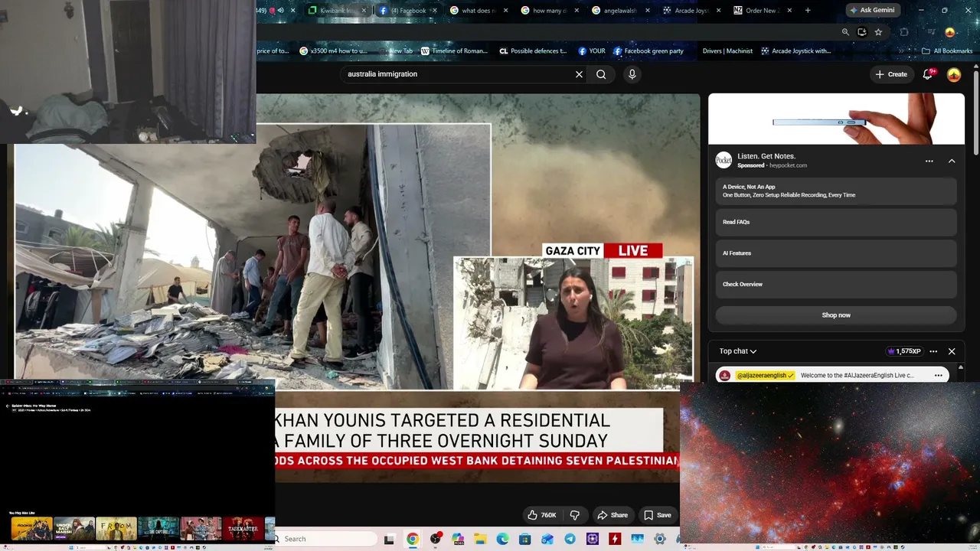The width and height of the screenshot is (980, 551).
Task: Select the Taskmaster thumbnail in You May Also Like
Action: pos(243,529)
